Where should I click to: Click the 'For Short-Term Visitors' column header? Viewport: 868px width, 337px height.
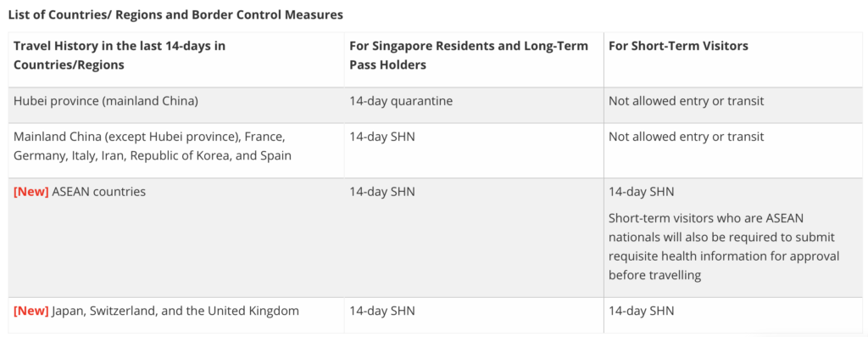(678, 46)
